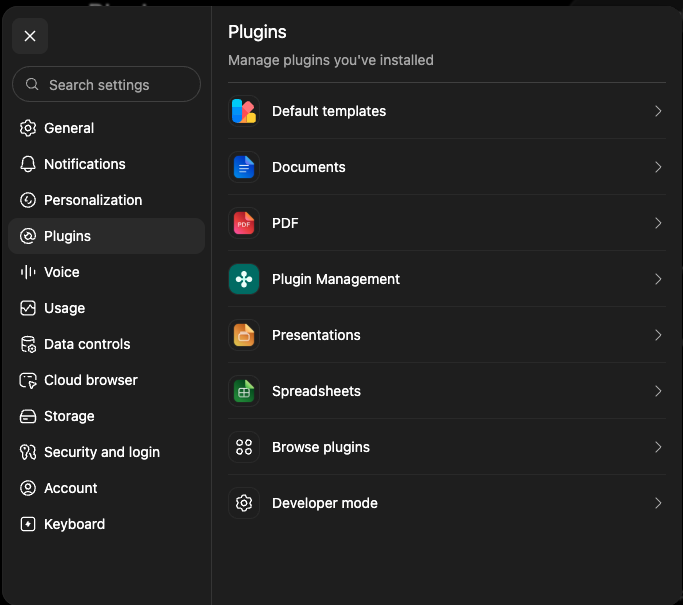
Task: Click the Storage drive icon
Action: (28, 416)
